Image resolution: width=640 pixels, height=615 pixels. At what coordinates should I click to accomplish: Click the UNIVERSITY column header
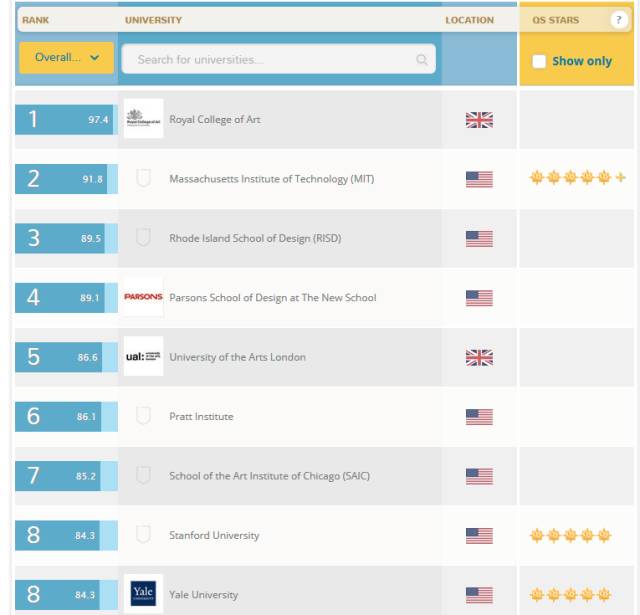click(x=153, y=20)
